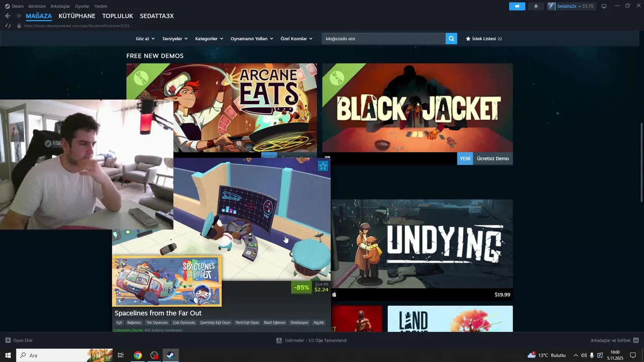Image resolution: width=644 pixels, height=362 pixels.
Task: Show hidden system tray icons
Action: coord(576,355)
